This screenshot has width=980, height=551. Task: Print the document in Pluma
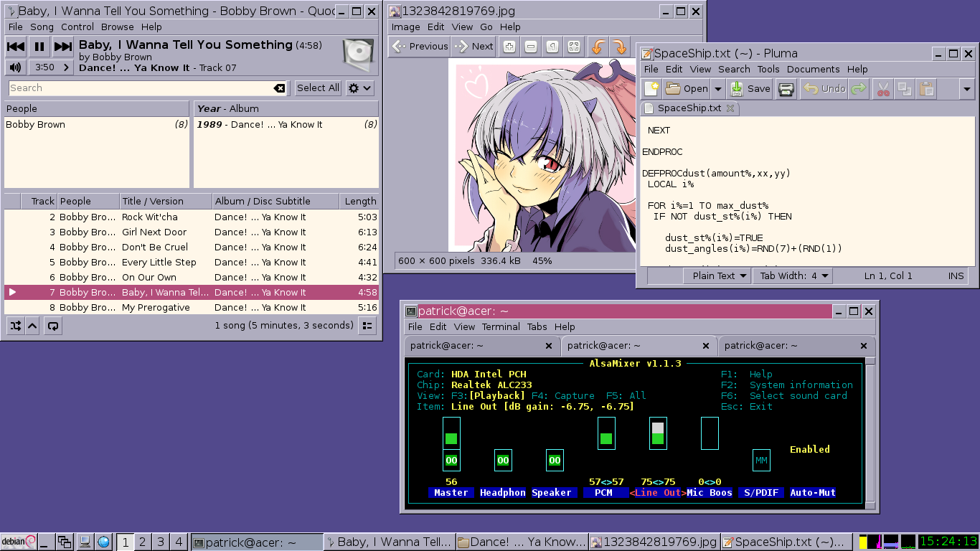[786, 89]
